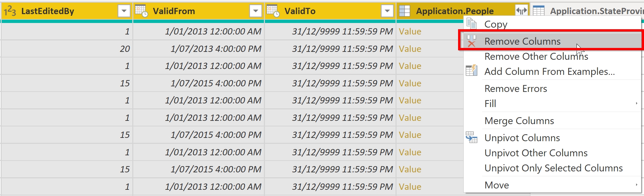Expand the Application.People column using expand icon
The height and width of the screenshot is (196, 644).
522,11
